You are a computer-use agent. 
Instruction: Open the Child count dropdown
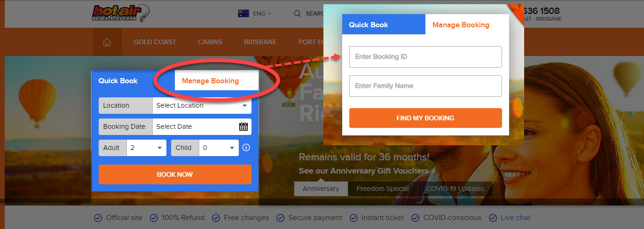point(219,148)
